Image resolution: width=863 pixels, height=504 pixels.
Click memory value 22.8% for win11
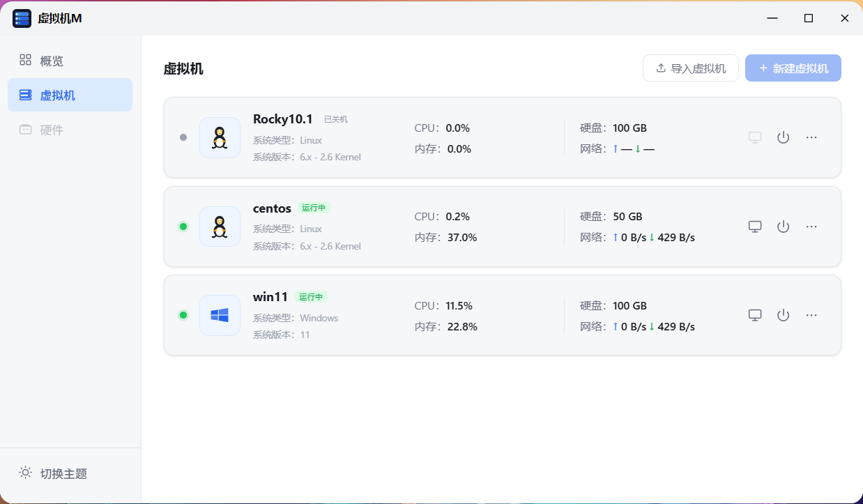coord(462,326)
